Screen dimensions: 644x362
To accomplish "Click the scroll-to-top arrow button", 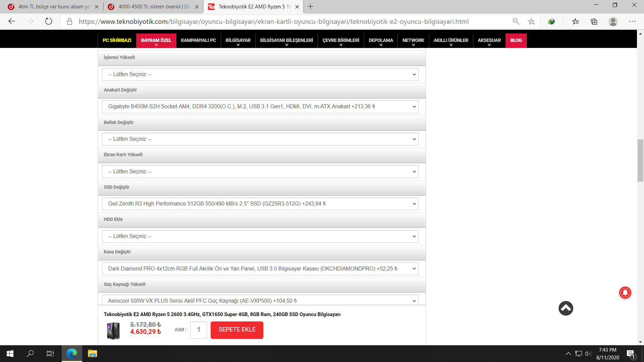I will click(566, 308).
